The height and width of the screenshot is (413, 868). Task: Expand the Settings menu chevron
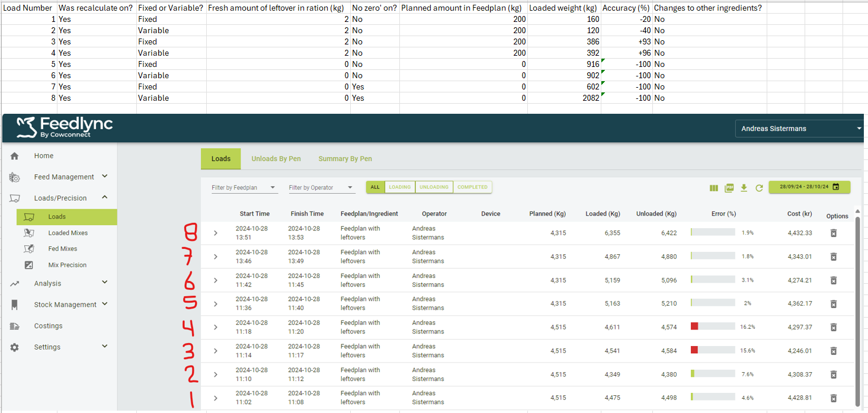point(105,347)
